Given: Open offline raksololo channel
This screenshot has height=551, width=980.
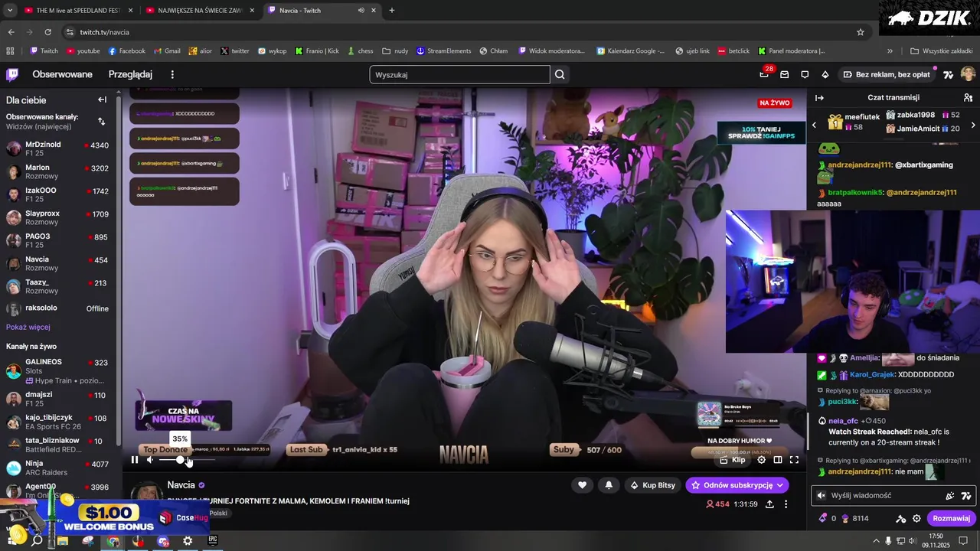Looking at the screenshot, I should click(x=57, y=308).
